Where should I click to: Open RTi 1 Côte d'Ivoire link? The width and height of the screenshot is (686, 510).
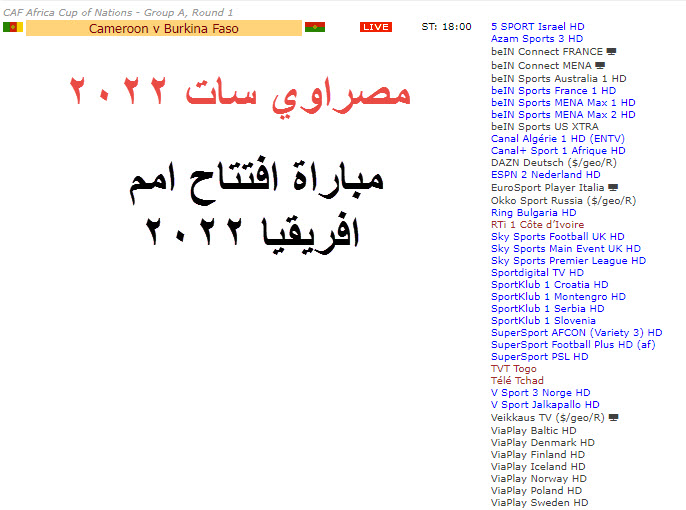[x=538, y=224]
